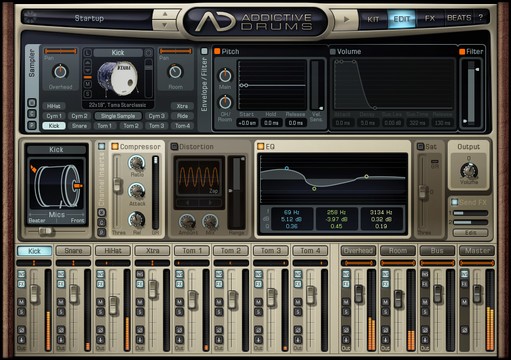Click the Overhead pan knob in sampler
This screenshot has width=511, height=360.
[x=60, y=72]
